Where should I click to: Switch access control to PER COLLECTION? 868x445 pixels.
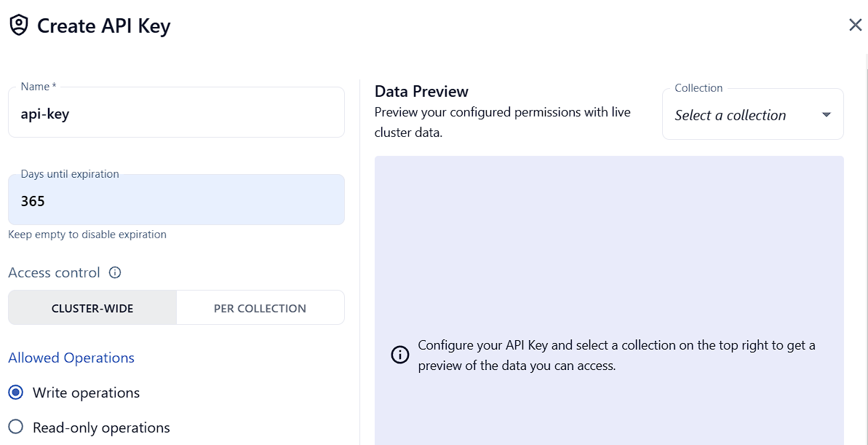(260, 308)
